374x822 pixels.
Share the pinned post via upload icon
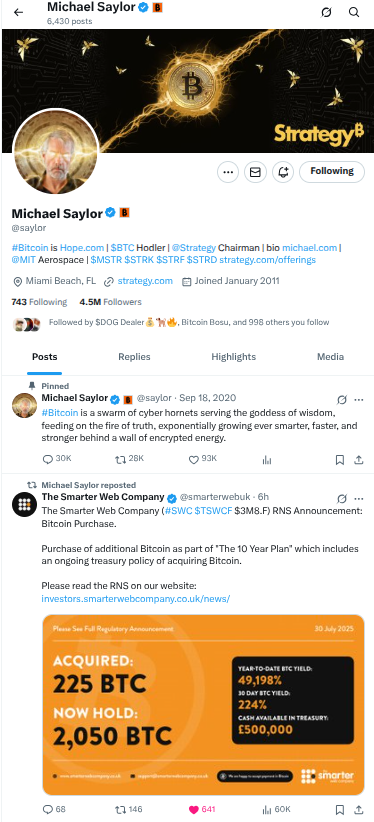pos(359,460)
